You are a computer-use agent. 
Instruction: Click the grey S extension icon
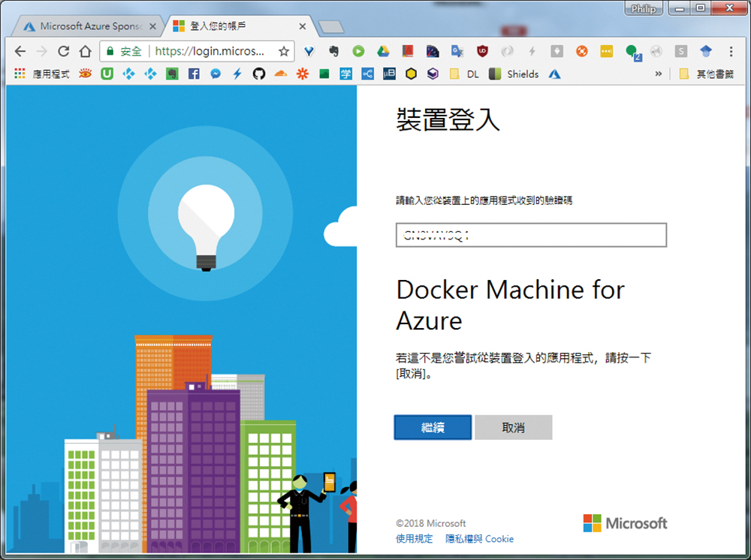680,51
